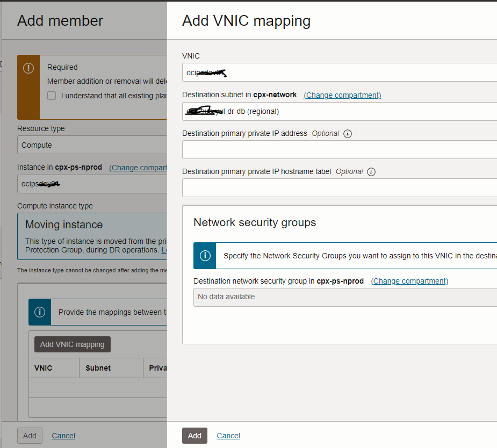
Task: Check the 'I understand that all existing' checkbox
Action: point(52,96)
